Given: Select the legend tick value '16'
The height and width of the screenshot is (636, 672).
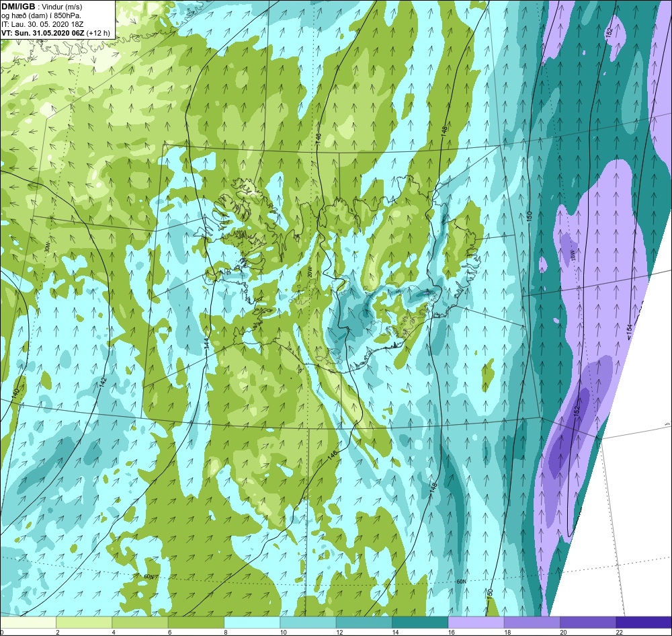Looking at the screenshot, I should [x=451, y=632].
